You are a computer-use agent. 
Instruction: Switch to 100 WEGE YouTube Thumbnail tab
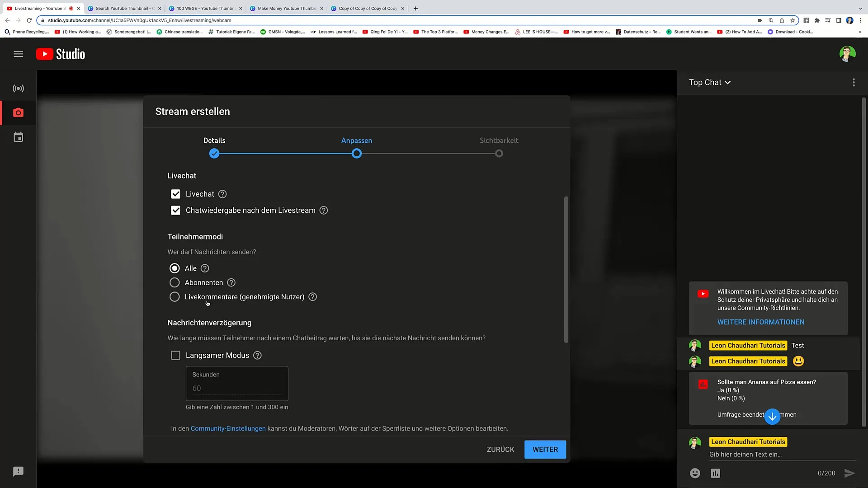206,8
